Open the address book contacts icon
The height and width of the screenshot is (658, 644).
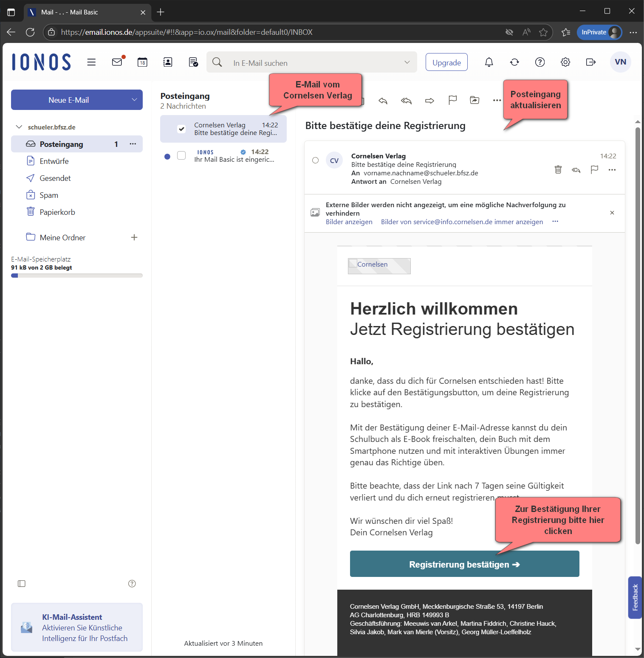pyautogui.click(x=168, y=62)
